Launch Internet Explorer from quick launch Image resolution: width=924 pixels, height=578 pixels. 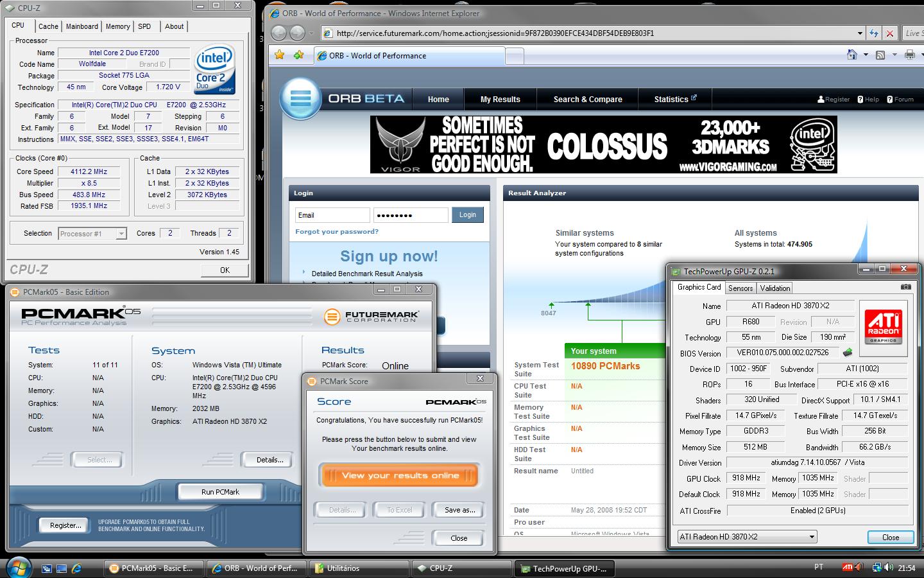pyautogui.click(x=76, y=568)
